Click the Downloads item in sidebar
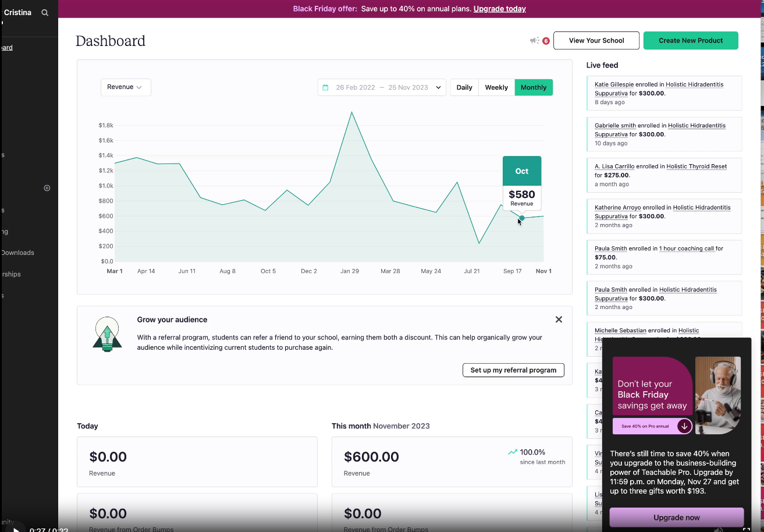 click(17, 253)
